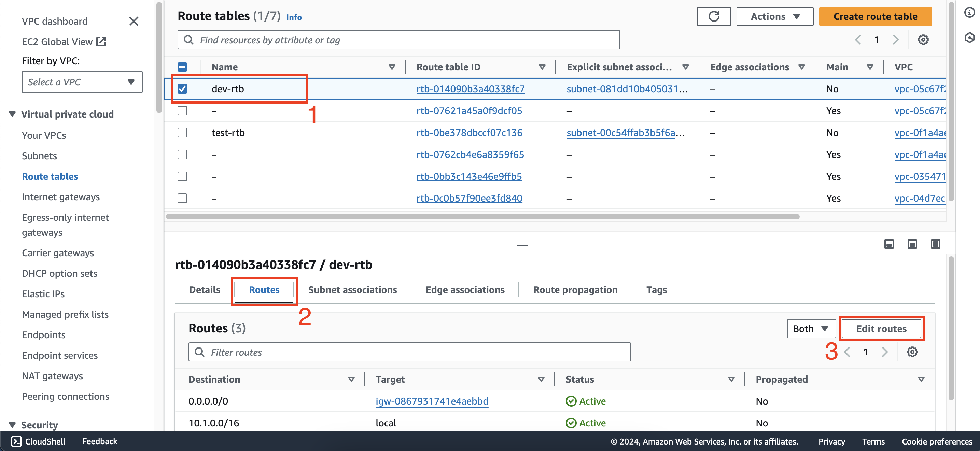Switch to Subnet associations tab
The height and width of the screenshot is (451, 980).
point(352,290)
